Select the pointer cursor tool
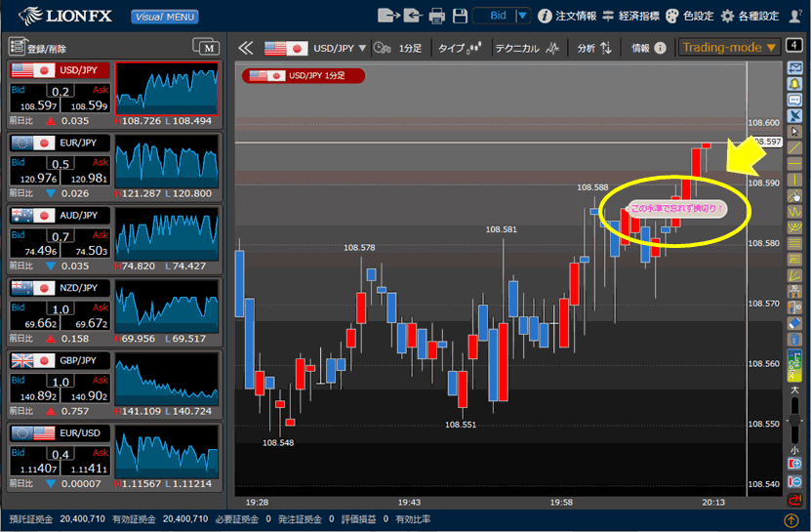The image size is (811, 532). point(794,132)
